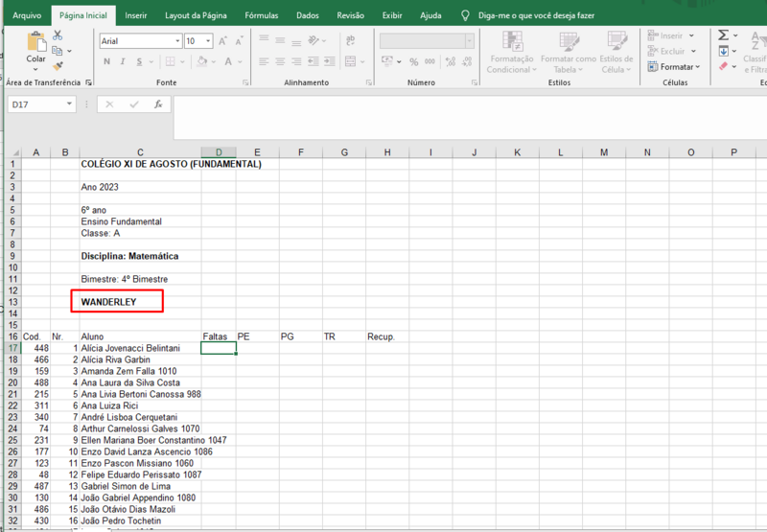The image size is (767, 532).
Task: Decrease font size with smaller A icon
Action: pyautogui.click(x=239, y=41)
